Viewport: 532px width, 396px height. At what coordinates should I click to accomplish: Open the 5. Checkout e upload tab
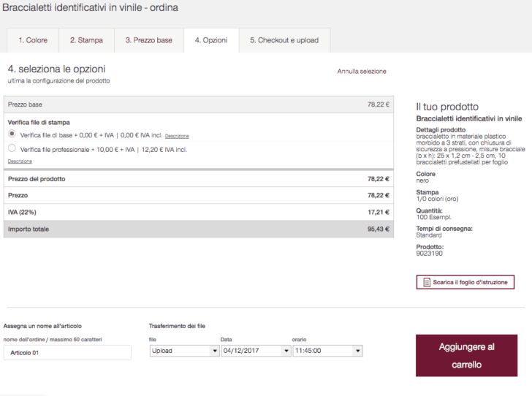tap(284, 40)
